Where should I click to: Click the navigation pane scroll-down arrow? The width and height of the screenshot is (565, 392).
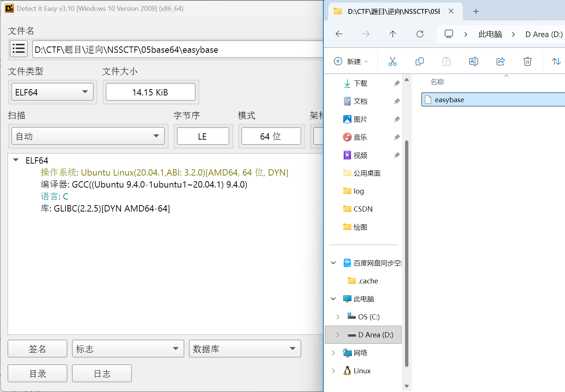(407, 386)
